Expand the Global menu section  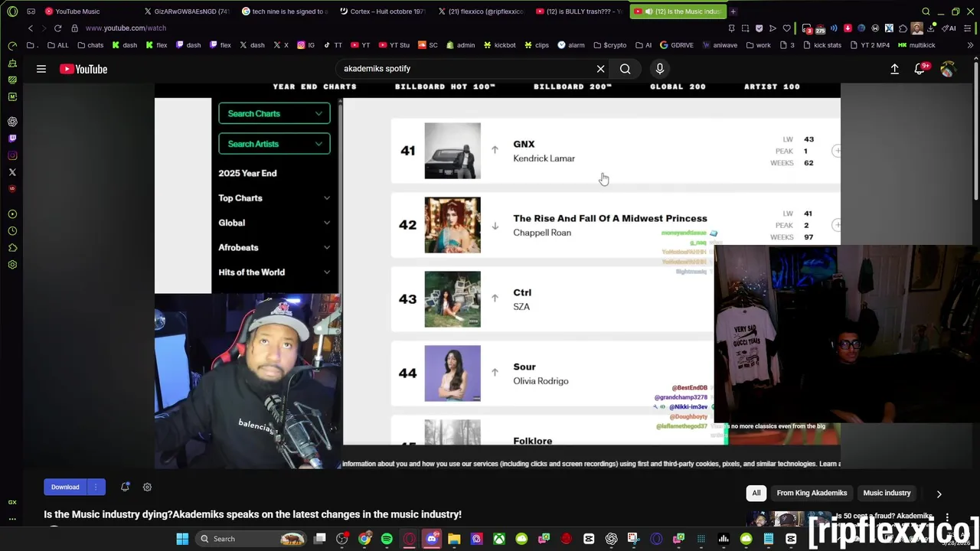pyautogui.click(x=274, y=223)
